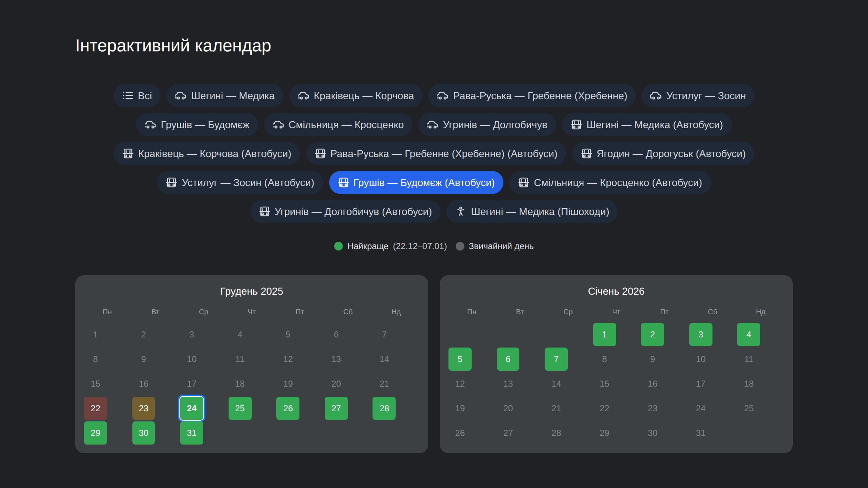Viewport: 868px width, 488px height.
Task: Choose the Краківець — Корчова (Автобуси) chip
Action: point(207,154)
